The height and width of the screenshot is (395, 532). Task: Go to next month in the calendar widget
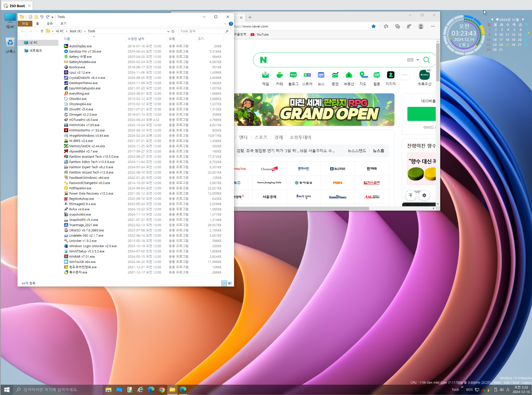[x=523, y=19]
